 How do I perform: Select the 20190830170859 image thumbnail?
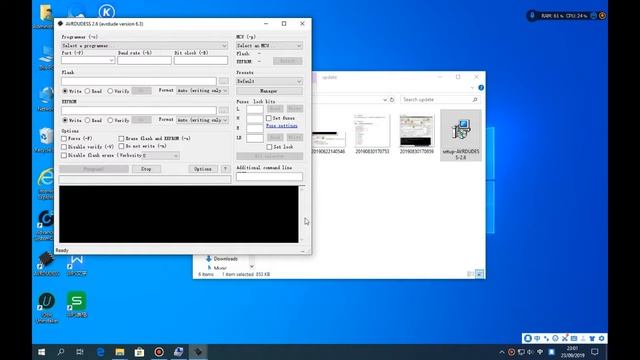(416, 134)
